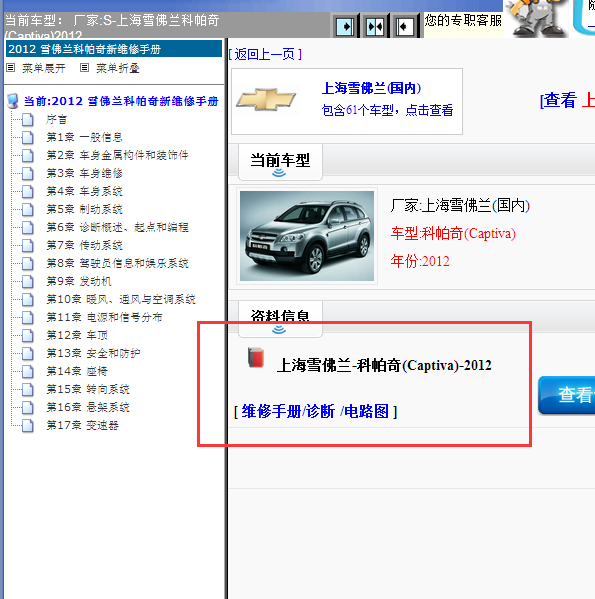The width and height of the screenshot is (595, 599).
Task: Click the red book icon beside Captiva-2012
Action: pyautogui.click(x=255, y=358)
